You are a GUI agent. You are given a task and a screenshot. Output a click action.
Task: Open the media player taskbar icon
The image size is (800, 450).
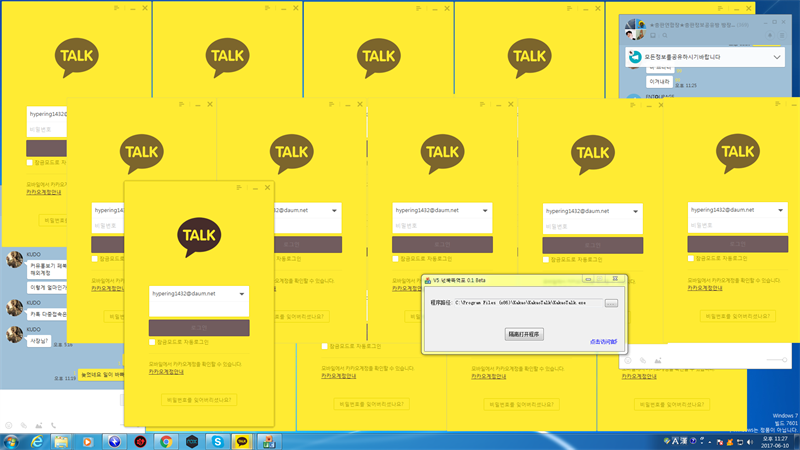(88, 442)
